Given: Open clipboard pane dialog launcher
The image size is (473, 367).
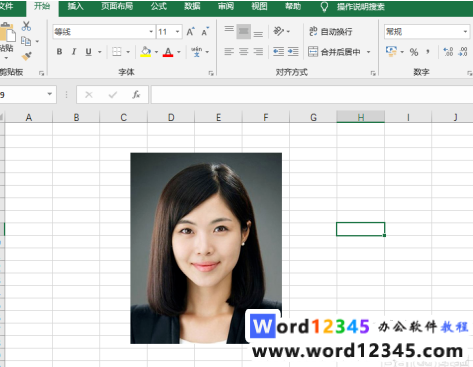Looking at the screenshot, I should pyautogui.click(x=42, y=73).
